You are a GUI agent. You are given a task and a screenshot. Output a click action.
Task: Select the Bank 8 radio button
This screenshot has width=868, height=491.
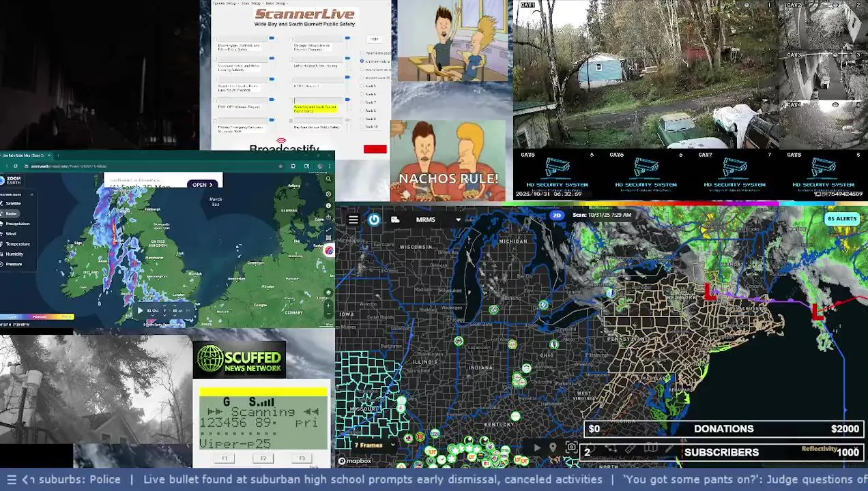pos(362,110)
